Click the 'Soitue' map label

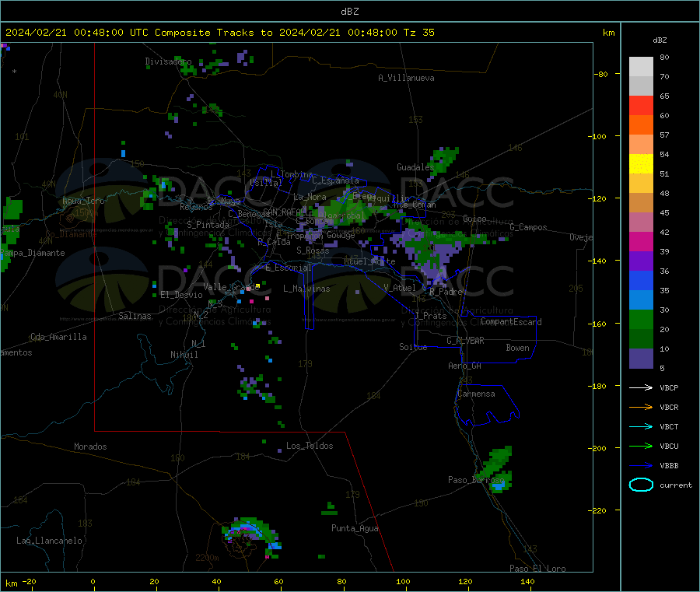(413, 347)
